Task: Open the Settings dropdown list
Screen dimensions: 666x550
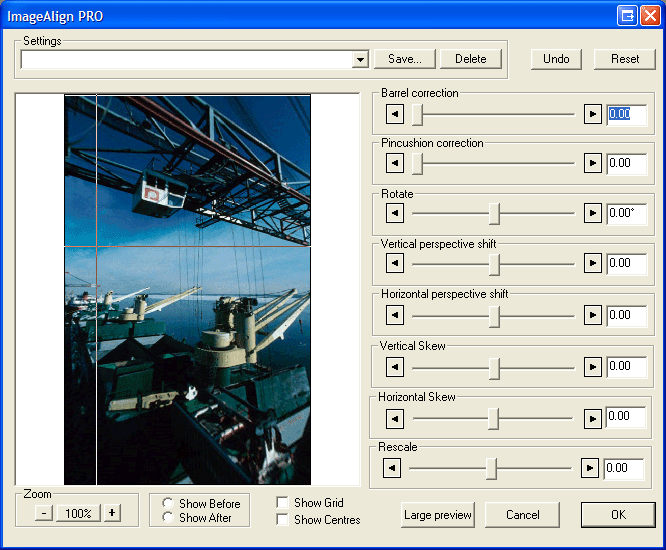Action: click(x=360, y=60)
